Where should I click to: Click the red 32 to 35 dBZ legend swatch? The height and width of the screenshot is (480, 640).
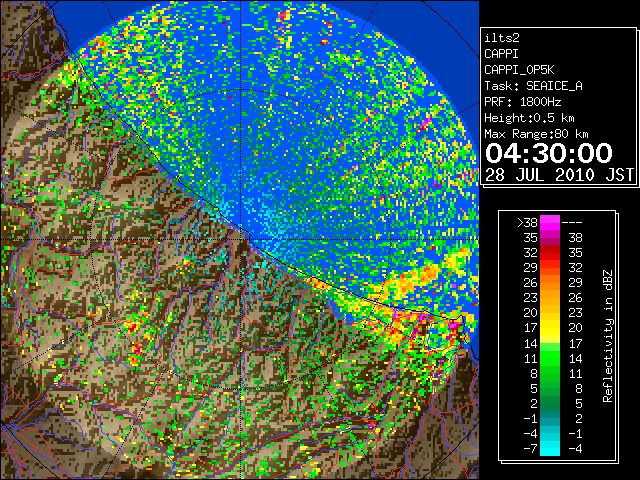(x=550, y=253)
